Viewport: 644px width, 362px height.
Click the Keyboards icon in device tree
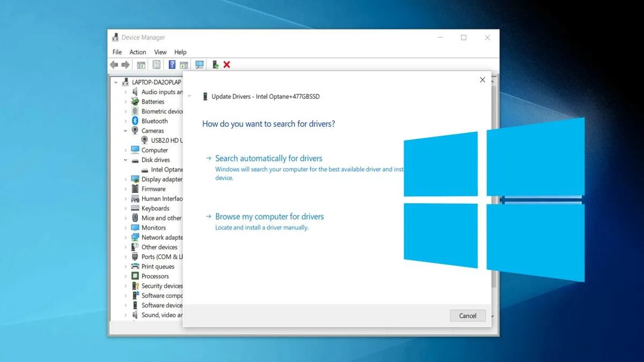pyautogui.click(x=135, y=208)
